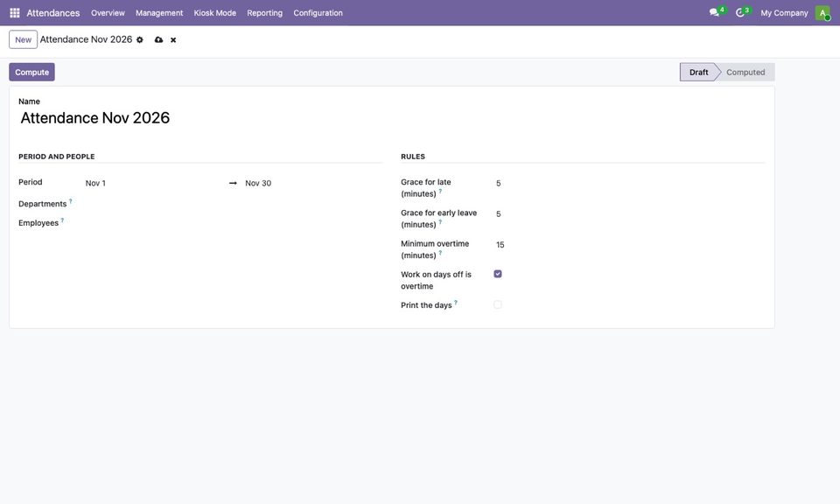840x504 pixels.
Task: Open the activities clock icon
Action: [740, 13]
